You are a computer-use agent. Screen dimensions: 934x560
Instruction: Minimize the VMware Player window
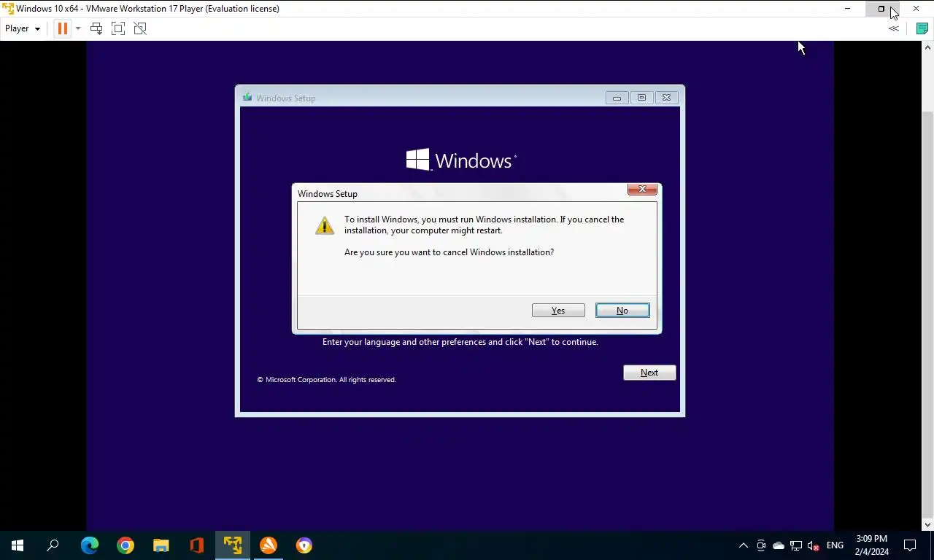(847, 9)
